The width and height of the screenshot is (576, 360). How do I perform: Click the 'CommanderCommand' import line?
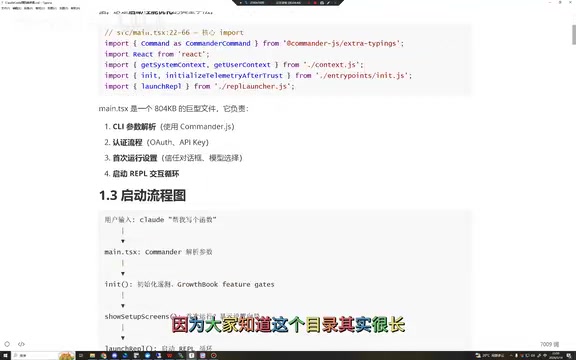(x=254, y=43)
